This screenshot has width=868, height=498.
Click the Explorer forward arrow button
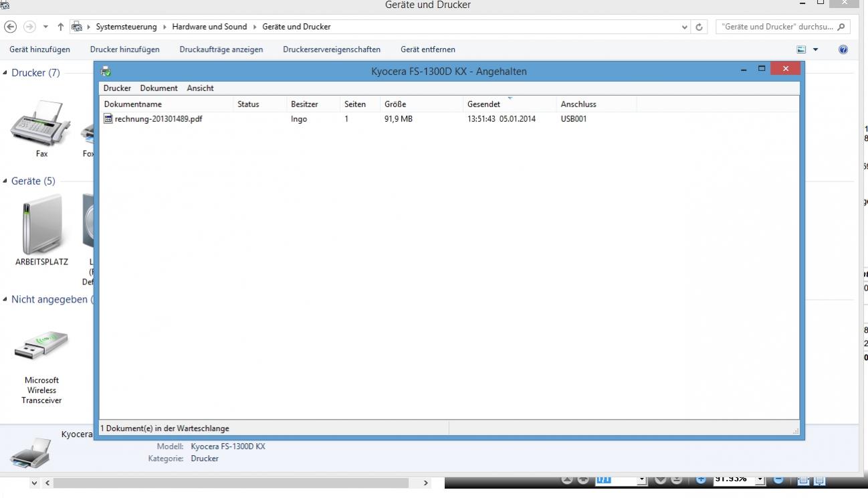pyautogui.click(x=29, y=27)
